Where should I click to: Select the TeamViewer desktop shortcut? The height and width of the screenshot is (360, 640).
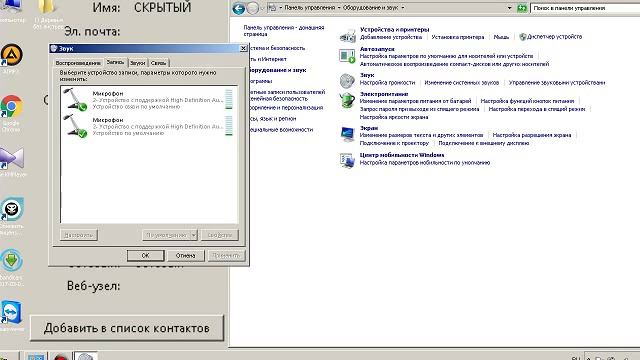tap(11, 315)
